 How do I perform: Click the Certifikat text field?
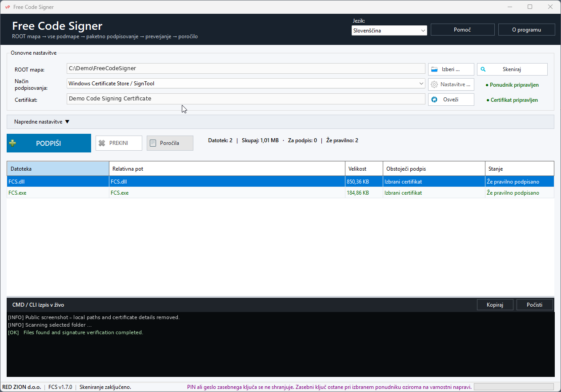pyautogui.click(x=246, y=99)
